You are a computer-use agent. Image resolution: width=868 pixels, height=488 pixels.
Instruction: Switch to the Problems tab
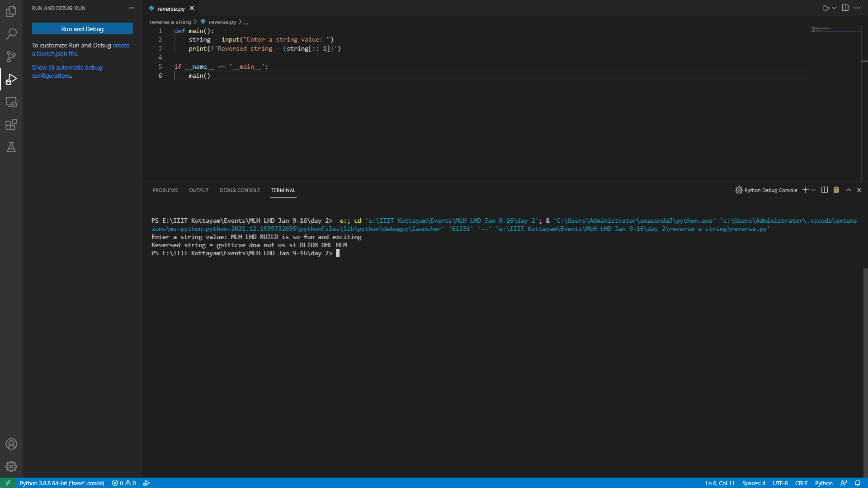click(165, 190)
